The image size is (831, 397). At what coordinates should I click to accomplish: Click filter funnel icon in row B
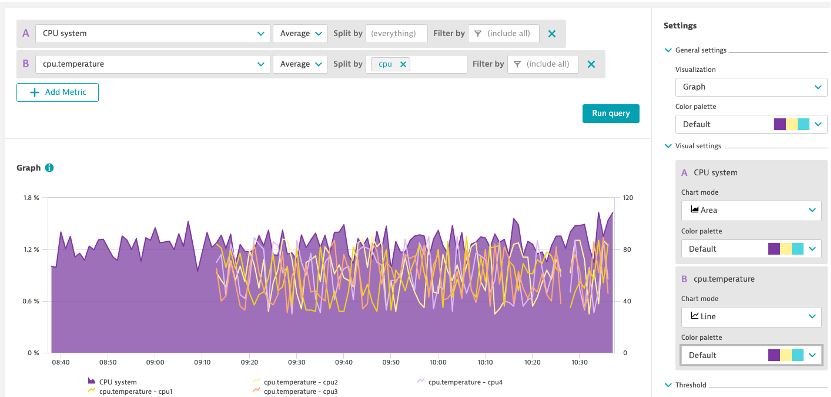coord(517,64)
